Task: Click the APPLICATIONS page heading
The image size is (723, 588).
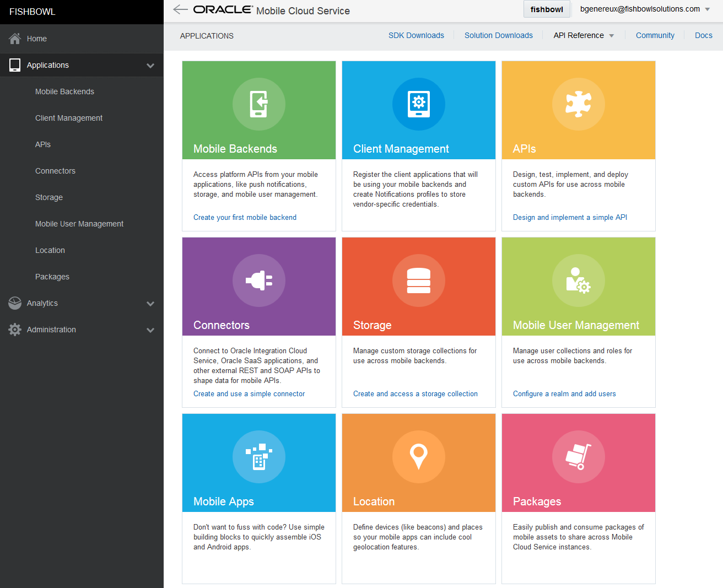Action: pyautogui.click(x=207, y=36)
